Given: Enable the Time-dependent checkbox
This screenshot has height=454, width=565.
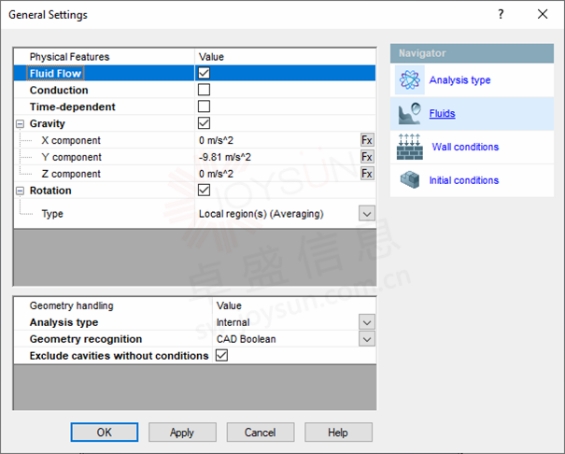Looking at the screenshot, I should point(204,106).
